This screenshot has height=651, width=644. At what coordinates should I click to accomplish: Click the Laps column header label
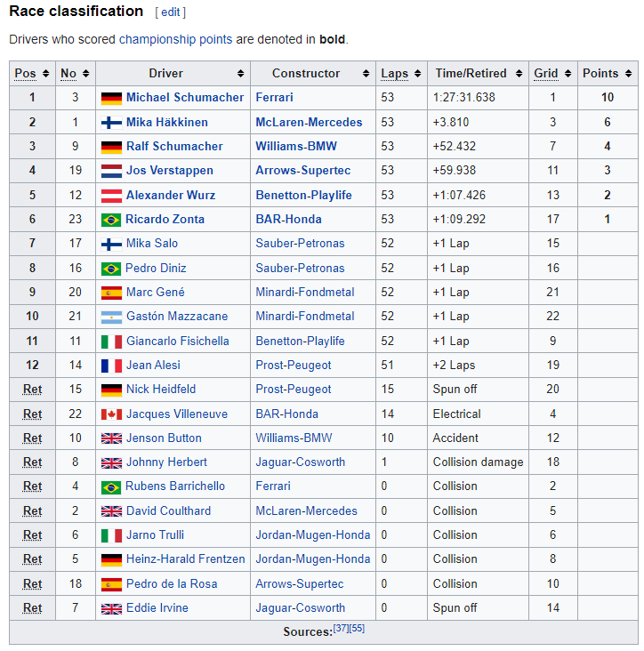click(x=394, y=74)
